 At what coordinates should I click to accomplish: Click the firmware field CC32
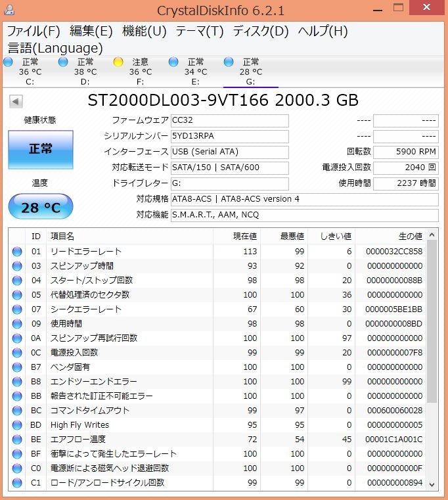[230, 120]
